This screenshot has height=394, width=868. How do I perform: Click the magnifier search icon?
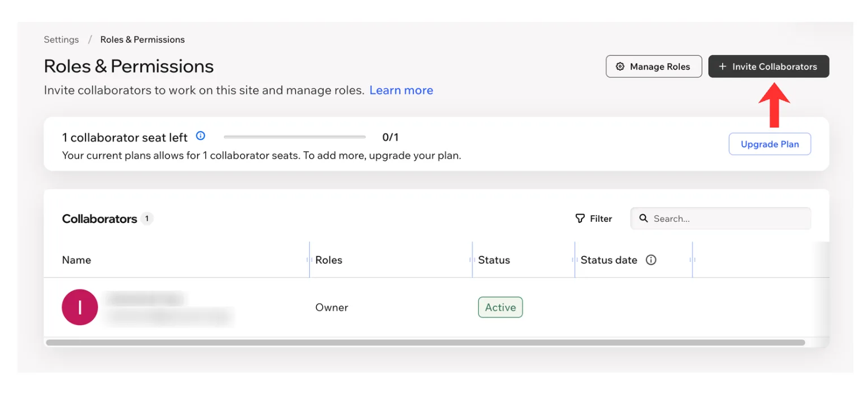tap(643, 218)
